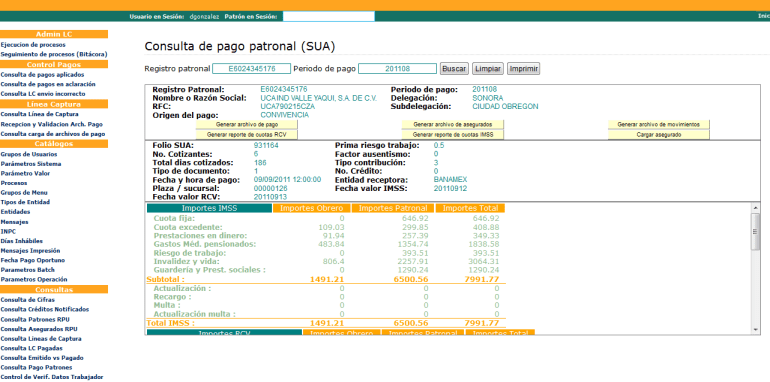The width and height of the screenshot is (770, 382).
Task: Click the scrollbar up arrow
Action: click(x=756, y=208)
